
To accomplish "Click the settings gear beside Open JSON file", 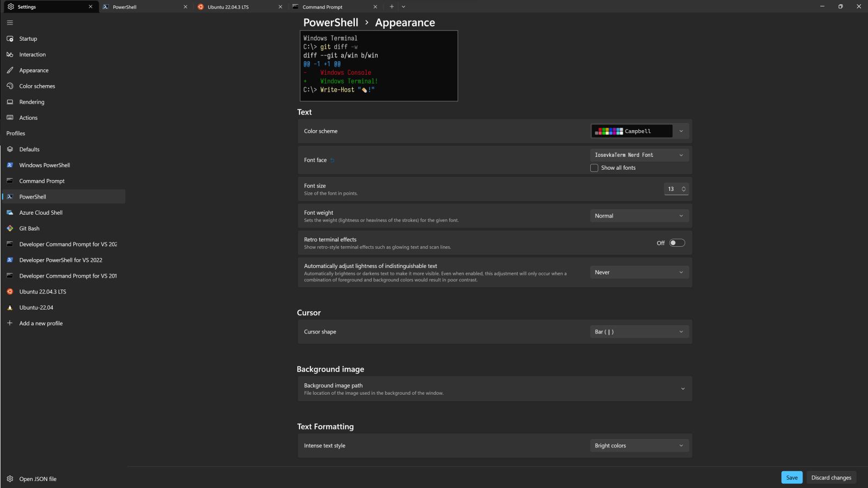I will [9, 479].
